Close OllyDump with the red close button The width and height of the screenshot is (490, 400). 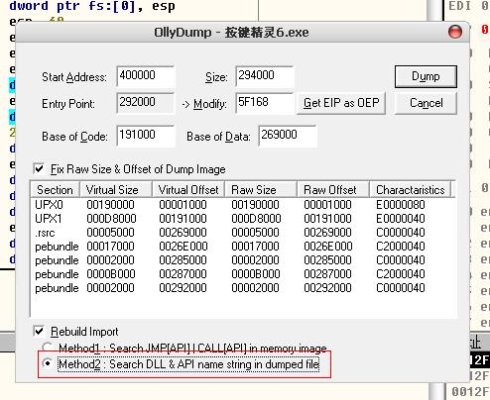click(455, 32)
